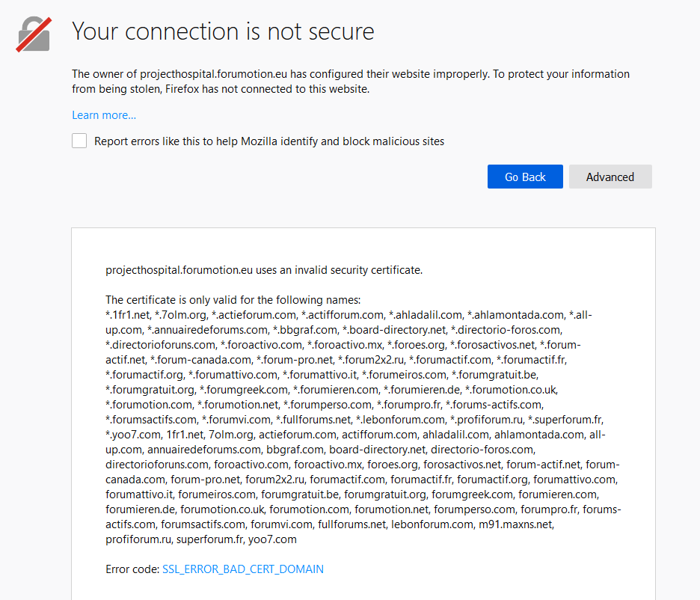Screen dimensions: 700x600
Task: Click the crossed-out padlock warning icon
Action: 34,34
